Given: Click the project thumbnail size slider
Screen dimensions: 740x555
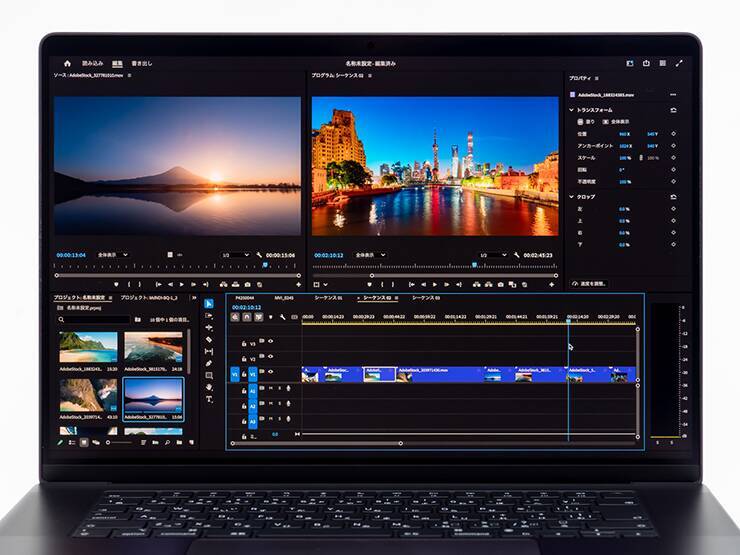Looking at the screenshot, I should [x=118, y=441].
